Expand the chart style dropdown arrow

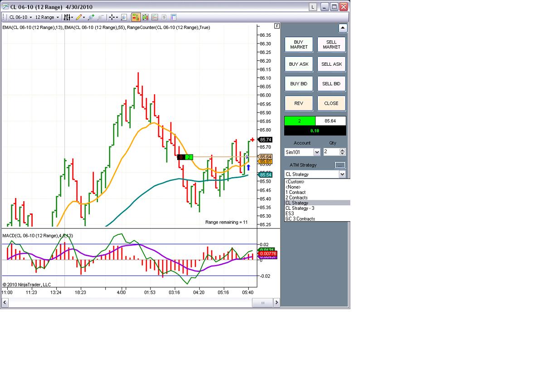tap(72, 18)
